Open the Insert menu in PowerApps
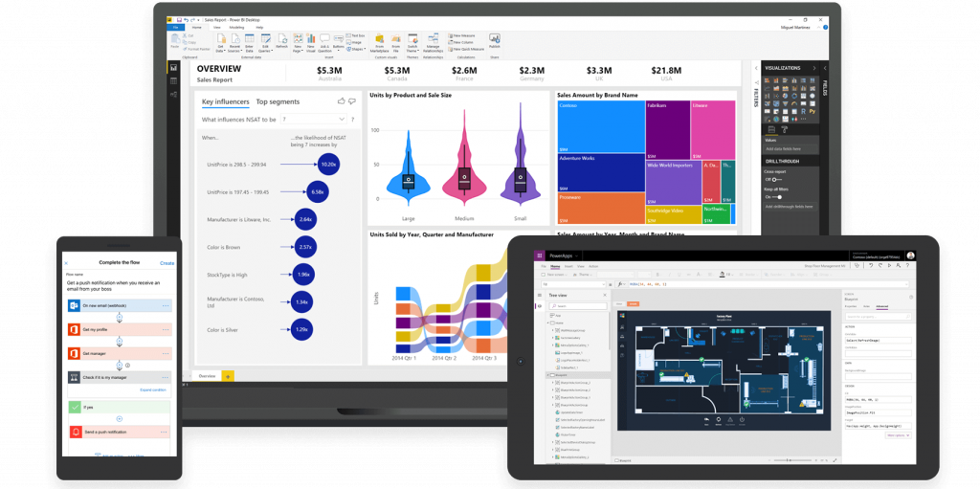 [x=568, y=266]
